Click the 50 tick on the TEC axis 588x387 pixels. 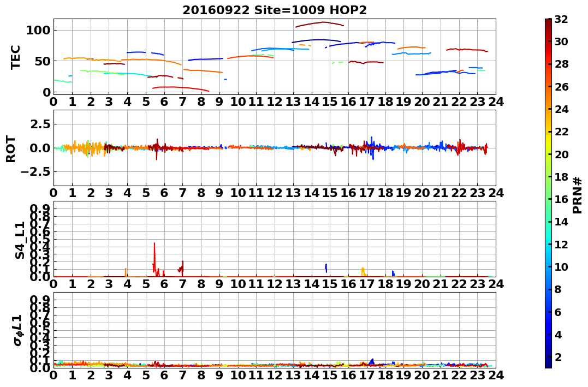[x=42, y=61]
